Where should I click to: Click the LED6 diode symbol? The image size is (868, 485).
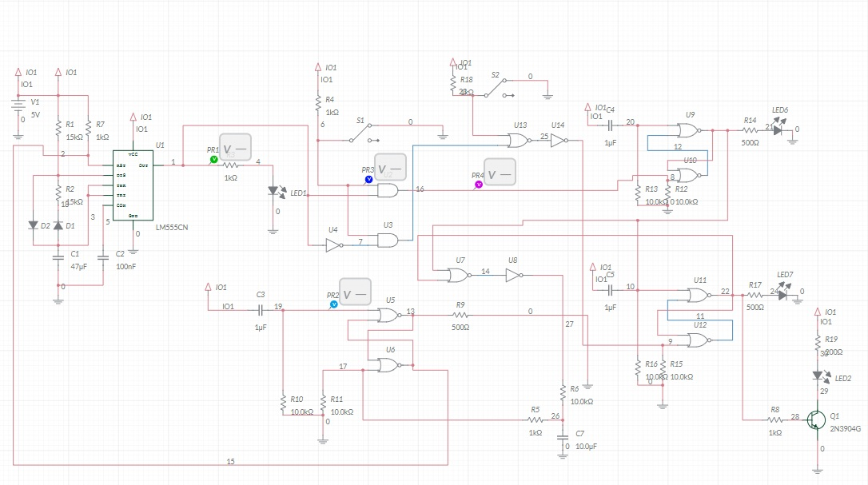tap(779, 129)
